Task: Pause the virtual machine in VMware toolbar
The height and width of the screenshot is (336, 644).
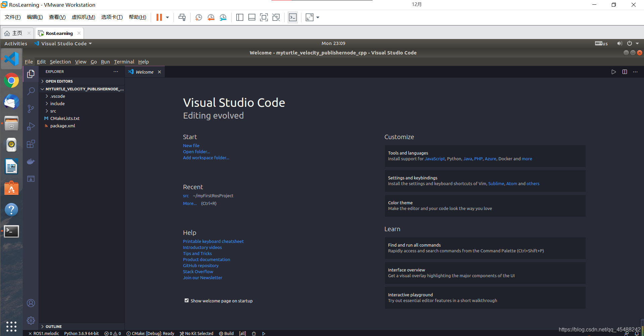Action: point(159,17)
